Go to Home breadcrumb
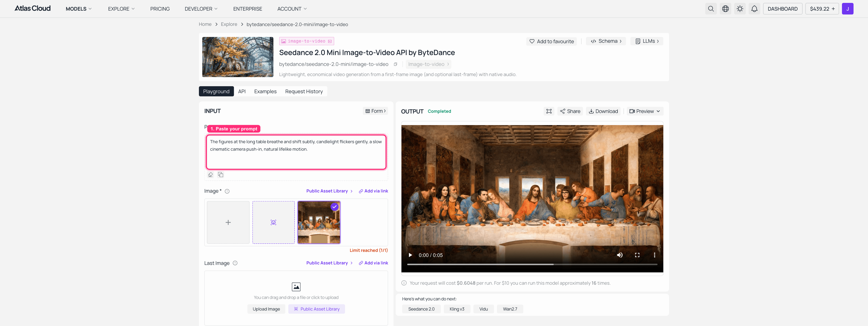 point(205,24)
